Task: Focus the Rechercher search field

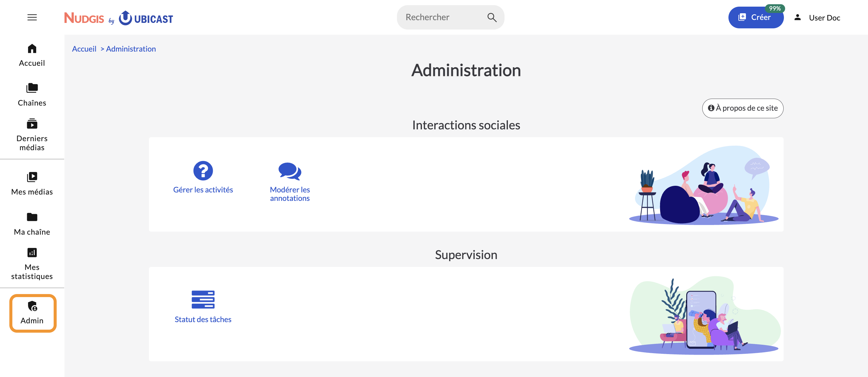Action: (x=450, y=17)
